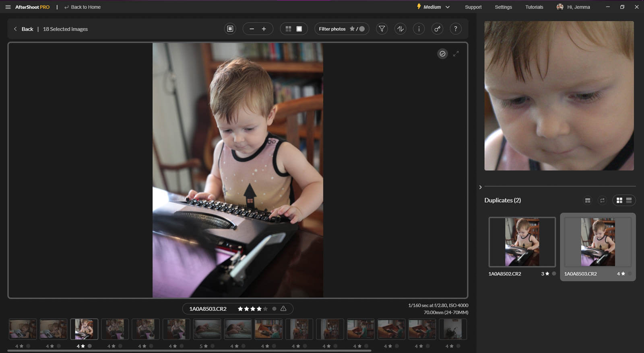
Task: Open help with the question mark icon
Action: click(455, 29)
